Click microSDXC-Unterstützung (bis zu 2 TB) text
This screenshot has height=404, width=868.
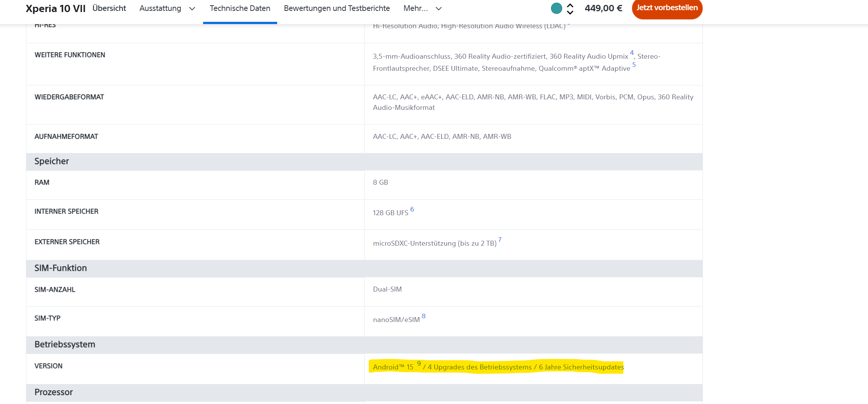435,243
